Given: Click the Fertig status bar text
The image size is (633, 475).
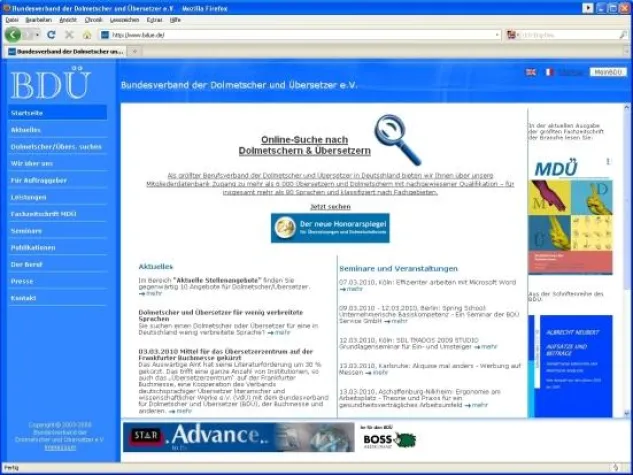Looking at the screenshot, I should coord(11,468).
